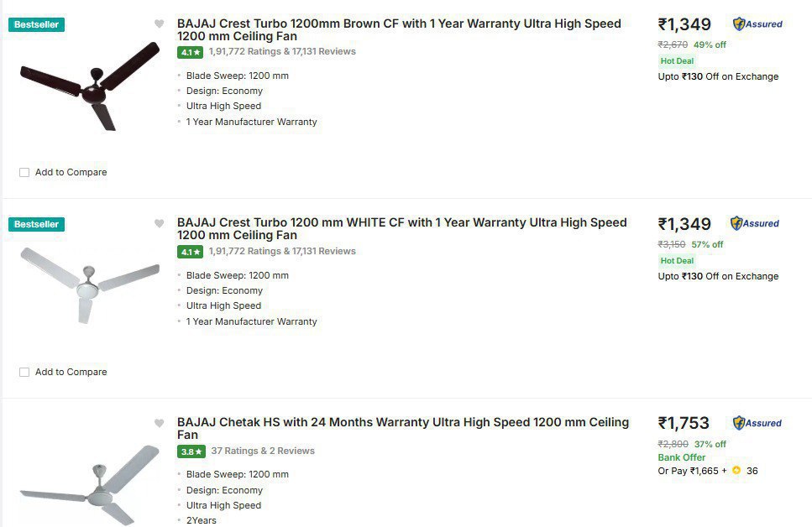Click brown ceiling fan product image
Viewport: 812px width, 527px height.
90,86
